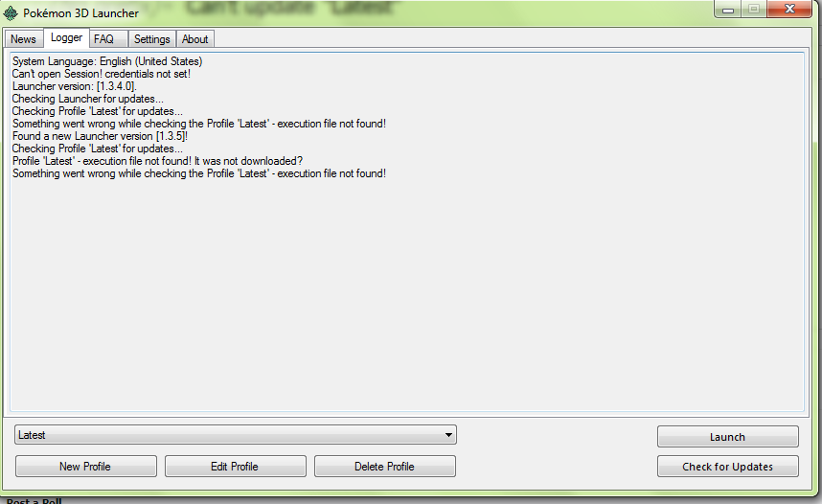Open the FAQ tab
The height and width of the screenshot is (504, 822).
coord(108,39)
